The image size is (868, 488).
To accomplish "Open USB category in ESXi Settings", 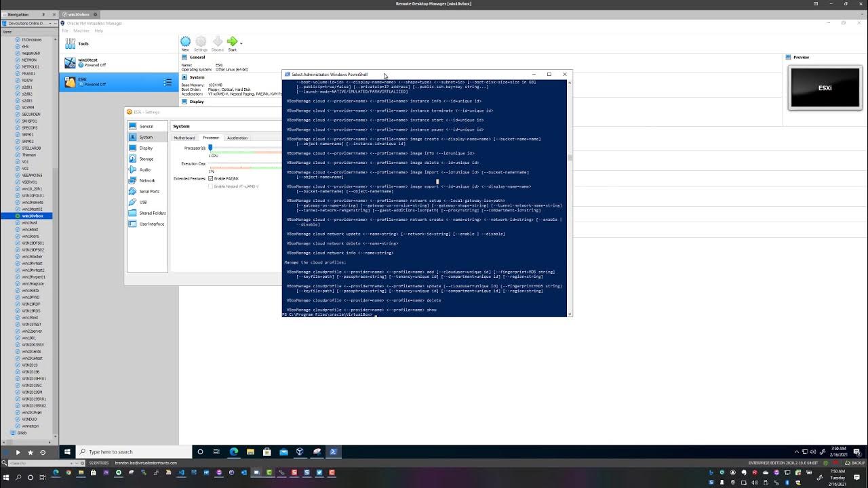I will coord(146,202).
